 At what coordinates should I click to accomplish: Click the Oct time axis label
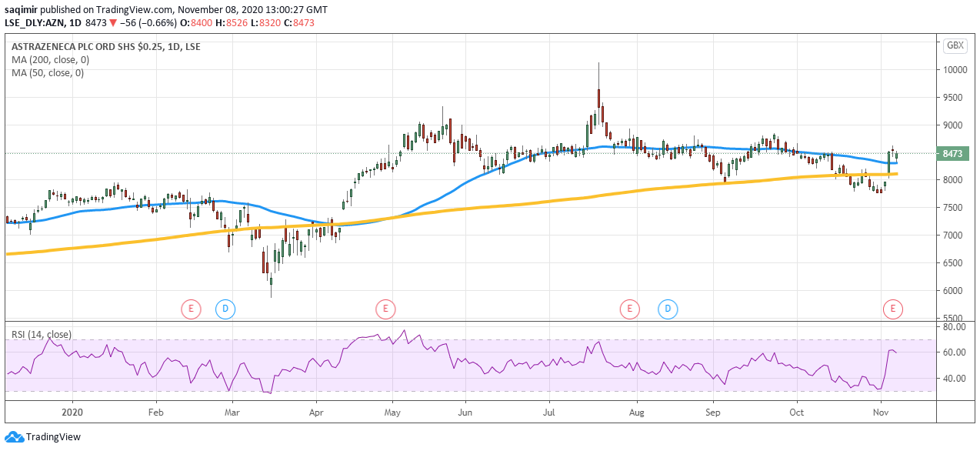[797, 413]
